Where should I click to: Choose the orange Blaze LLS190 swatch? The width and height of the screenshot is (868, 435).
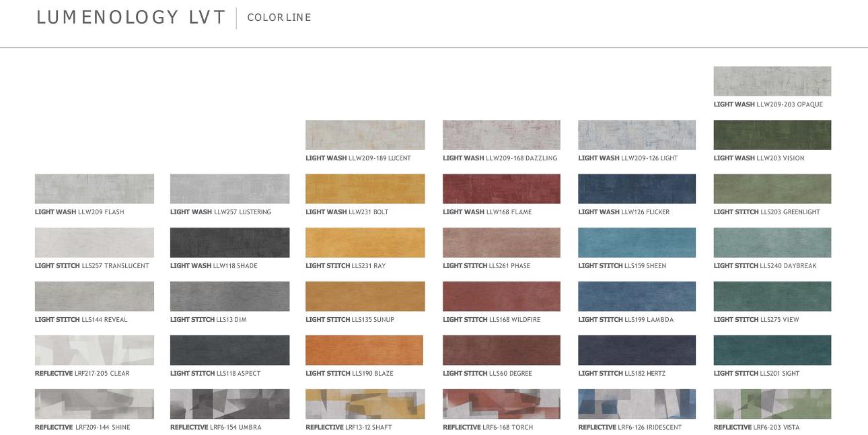(365, 350)
